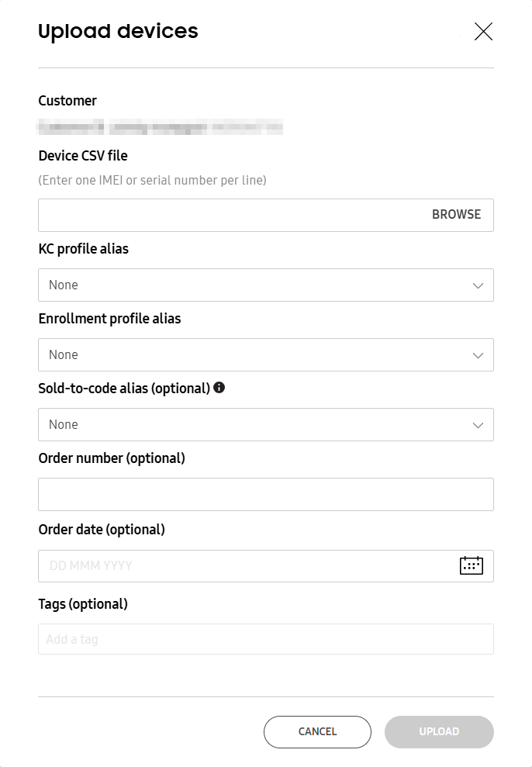Click inside the Order number field
Screen dimensions: 532x767
(266, 494)
